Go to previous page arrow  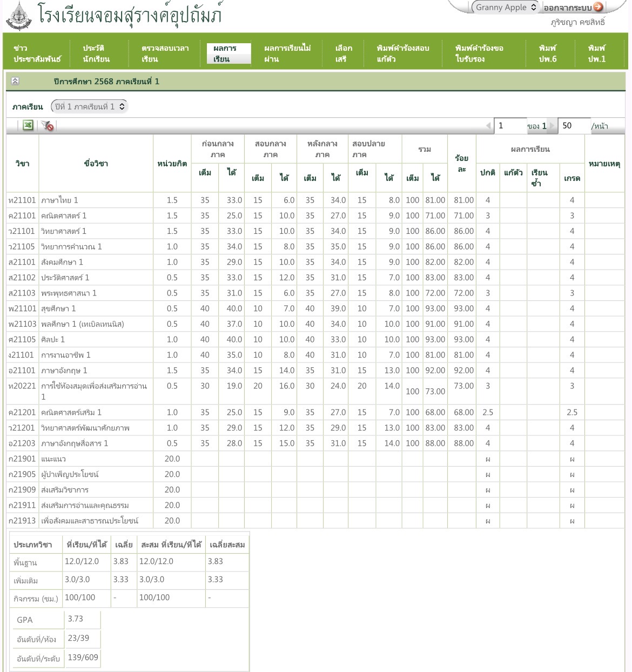(488, 126)
